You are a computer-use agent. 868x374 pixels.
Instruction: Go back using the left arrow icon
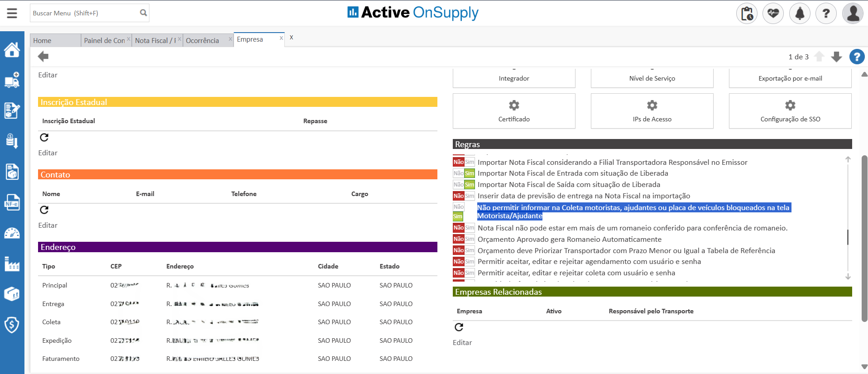[x=43, y=57]
